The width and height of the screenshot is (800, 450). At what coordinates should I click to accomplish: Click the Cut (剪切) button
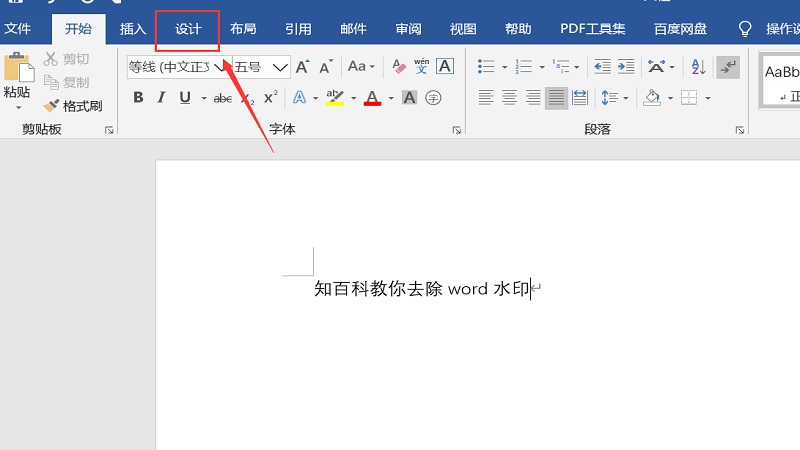[67, 59]
